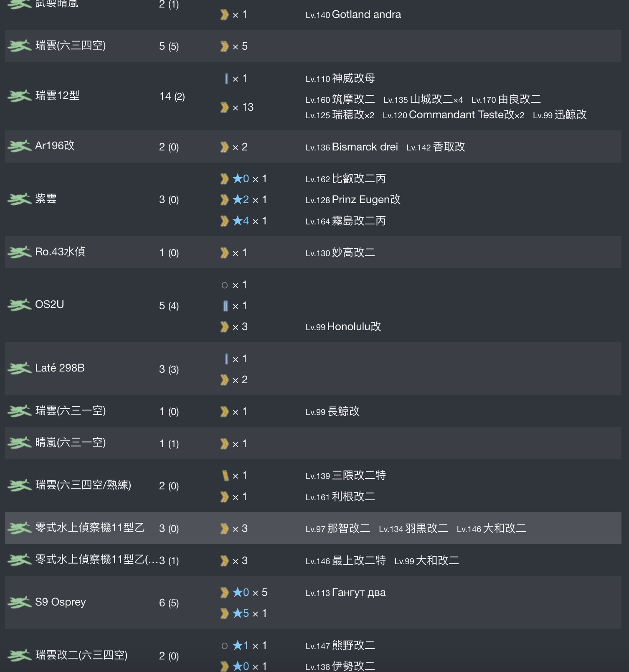629x672 pixels.
Task: Click the blue star ★4 in 紫雲 row
Action: 241,221
